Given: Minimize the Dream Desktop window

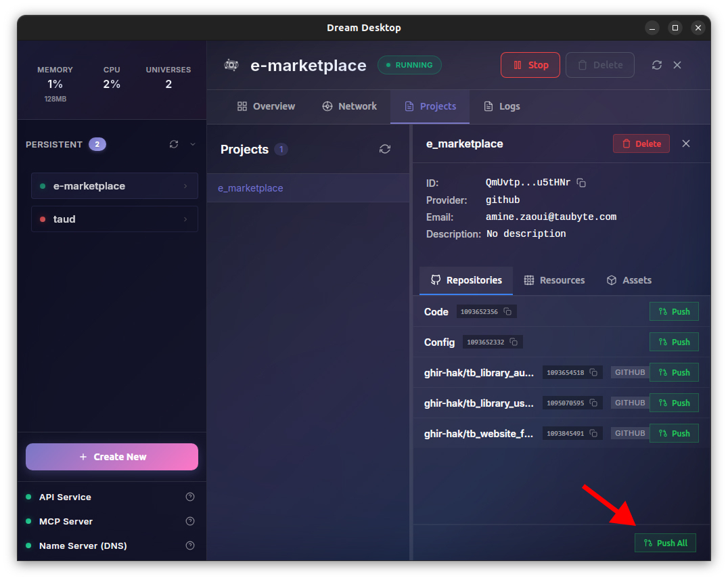Looking at the screenshot, I should point(652,28).
